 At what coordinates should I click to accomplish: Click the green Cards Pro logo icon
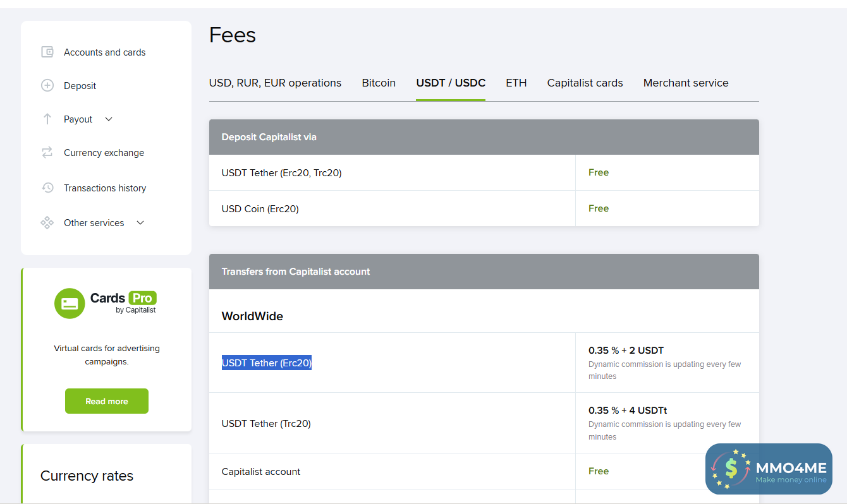point(70,303)
